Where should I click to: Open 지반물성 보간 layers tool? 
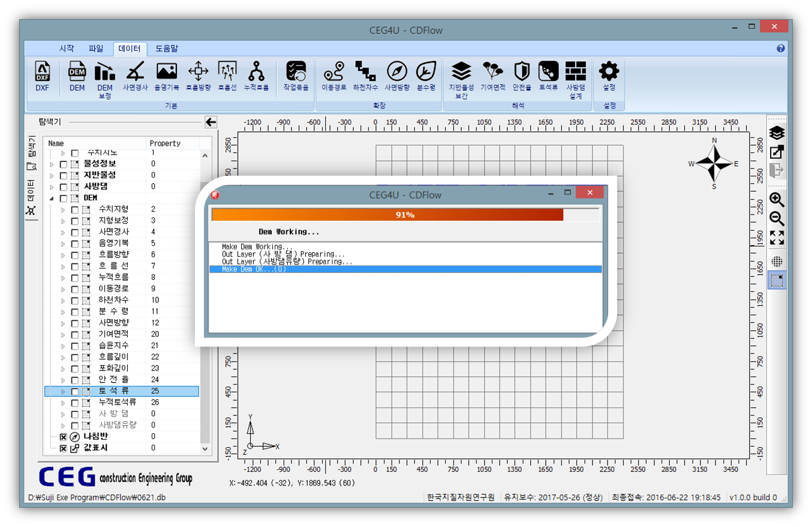(461, 80)
